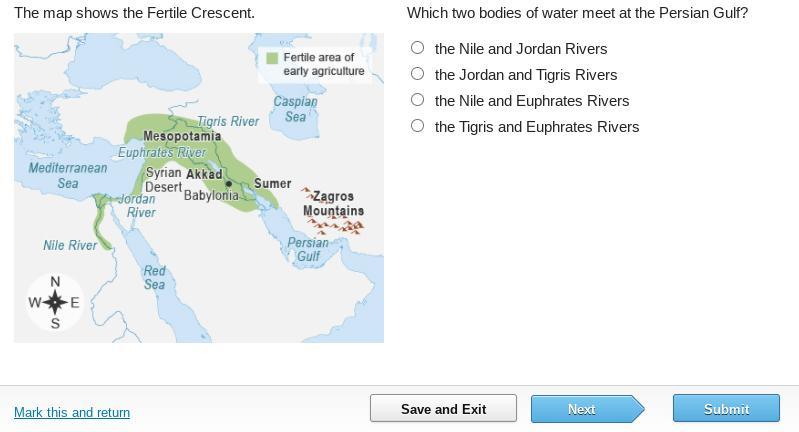The image size is (799, 432).
Task: Pick the Nile and Euphrates Rivers option
Action: [x=418, y=100]
